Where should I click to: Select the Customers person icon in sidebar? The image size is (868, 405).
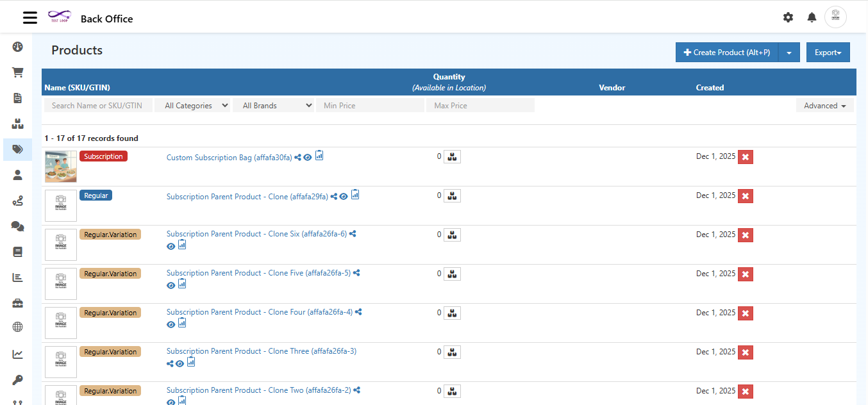pyautogui.click(x=17, y=174)
